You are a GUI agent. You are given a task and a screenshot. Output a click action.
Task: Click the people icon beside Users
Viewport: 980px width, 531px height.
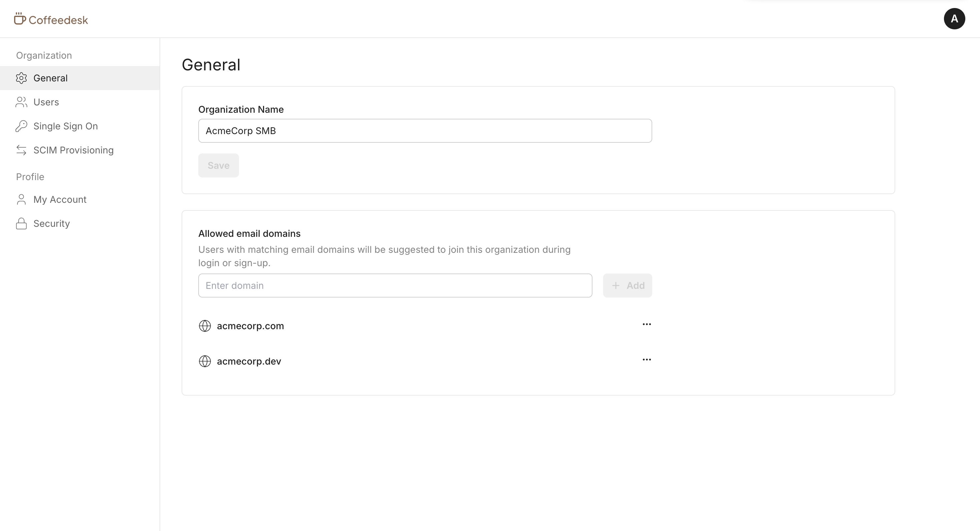click(x=21, y=102)
